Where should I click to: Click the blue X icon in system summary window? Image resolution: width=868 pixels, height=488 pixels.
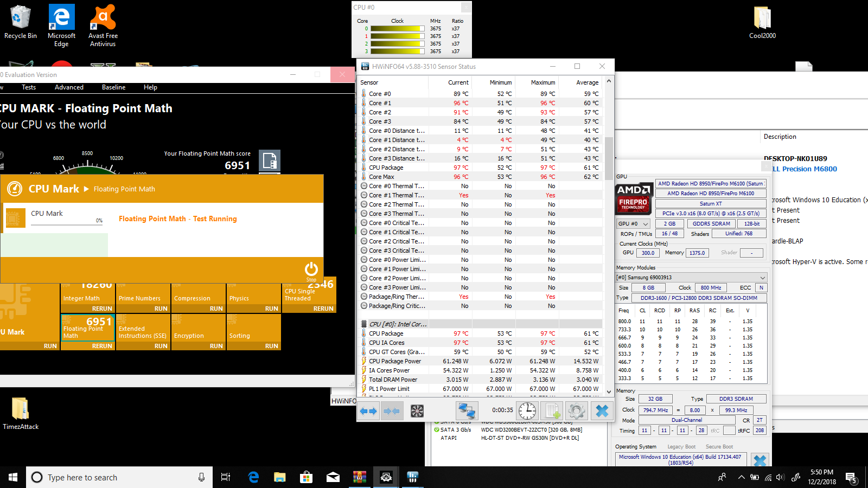pyautogui.click(x=760, y=460)
